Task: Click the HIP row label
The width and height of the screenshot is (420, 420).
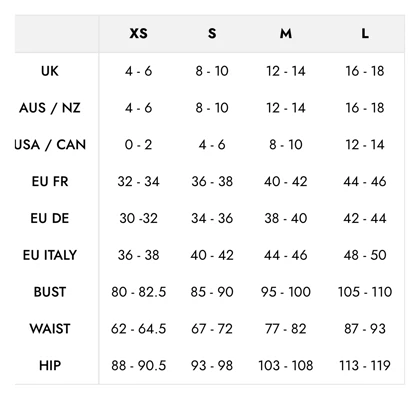Action: (x=50, y=366)
